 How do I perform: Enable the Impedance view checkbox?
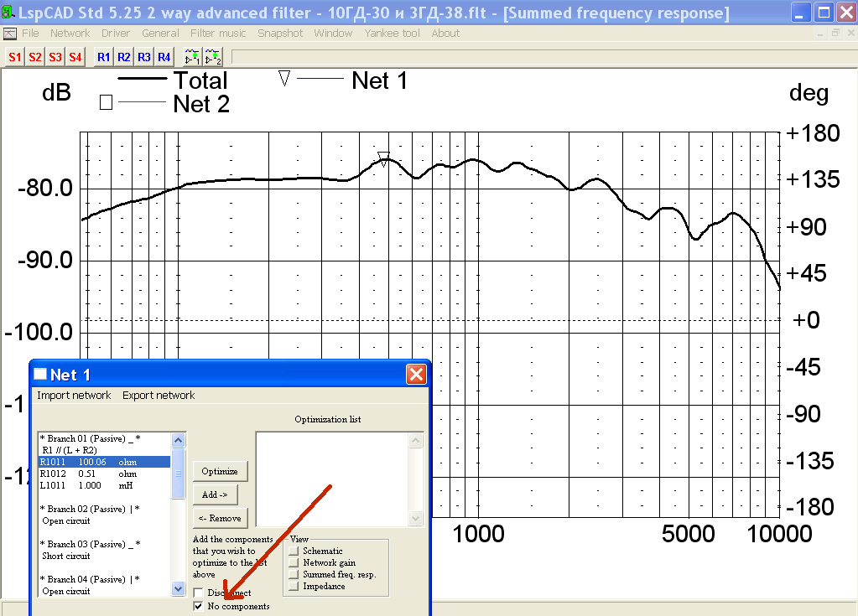tap(294, 586)
